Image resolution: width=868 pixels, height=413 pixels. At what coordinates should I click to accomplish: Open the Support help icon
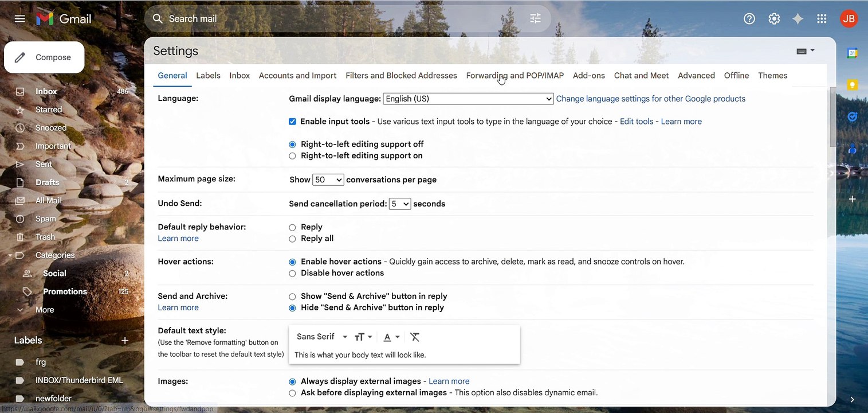click(x=749, y=19)
